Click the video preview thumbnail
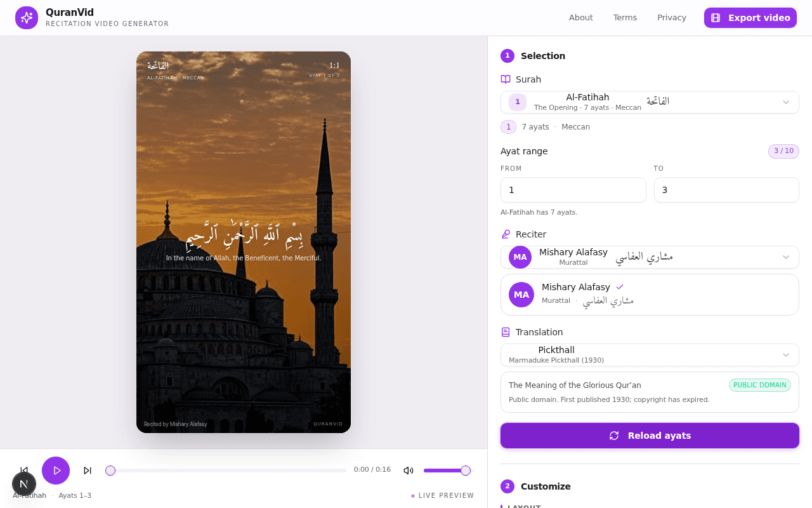This screenshot has height=508, width=812. pyautogui.click(x=244, y=242)
